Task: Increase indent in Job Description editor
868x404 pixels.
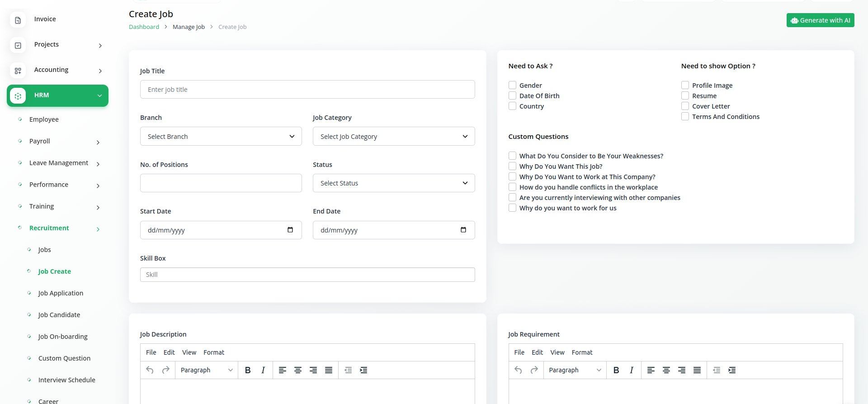Action: coord(363,370)
